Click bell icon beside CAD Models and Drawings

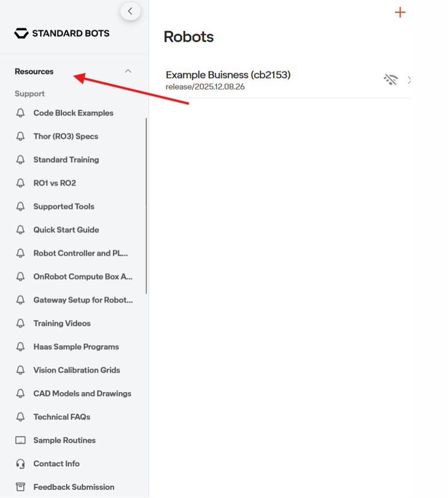20,394
